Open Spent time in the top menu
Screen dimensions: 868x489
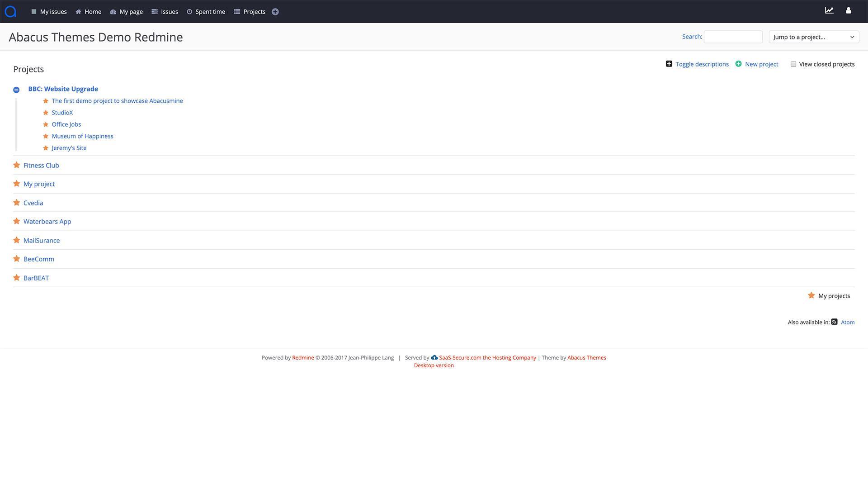click(206, 12)
